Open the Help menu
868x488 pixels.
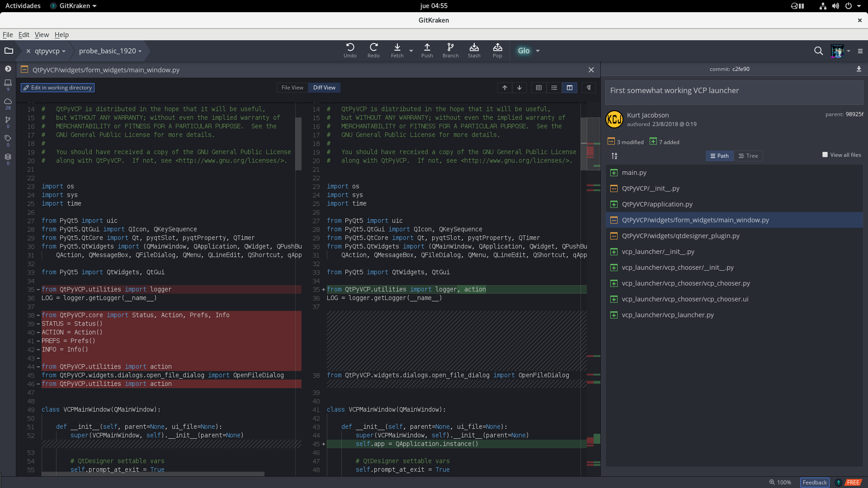[x=61, y=35]
